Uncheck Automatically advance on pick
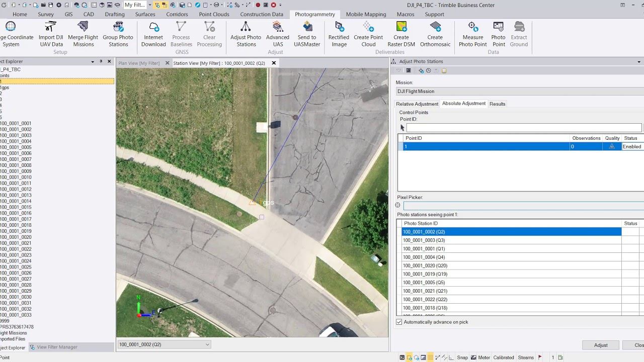 [x=399, y=322]
